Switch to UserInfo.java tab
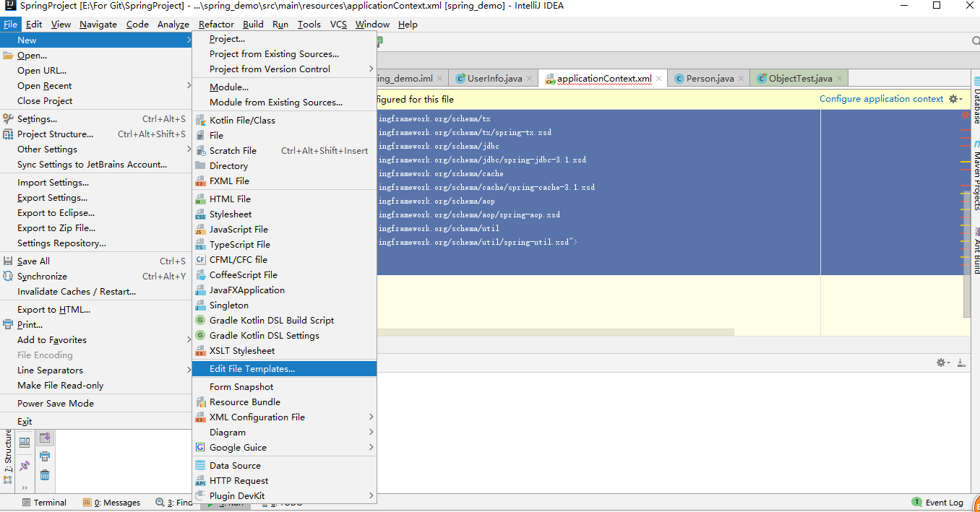This screenshot has height=512, width=980. coord(494,79)
